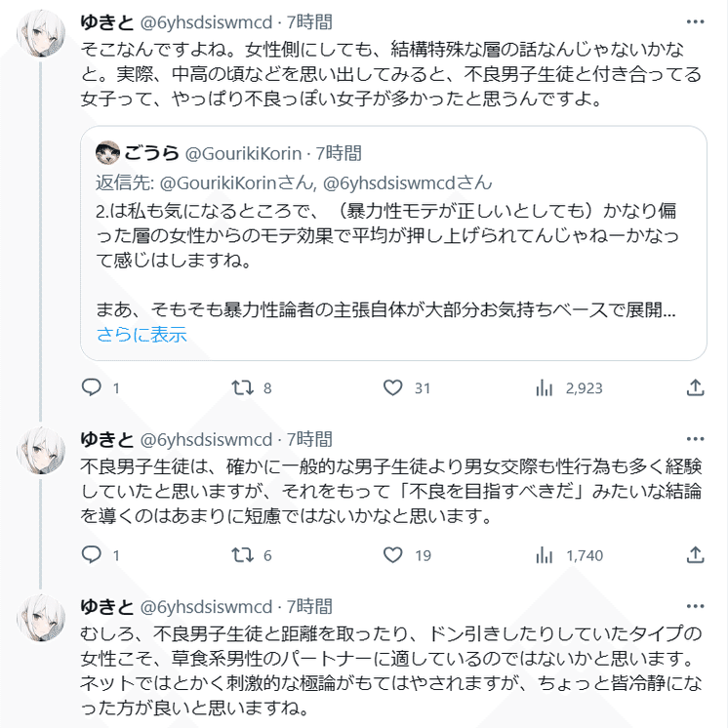The image size is (728, 728).
Task: Open ごうら profile name in quoted tweet
Action: click(x=152, y=153)
